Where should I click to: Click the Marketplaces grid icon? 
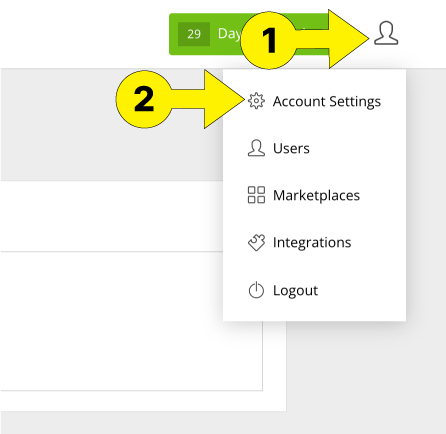pos(256,195)
